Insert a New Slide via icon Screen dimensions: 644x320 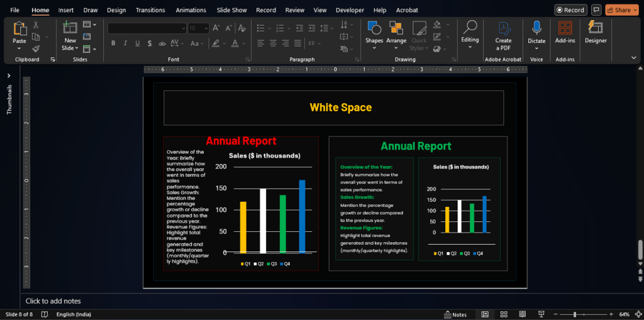(70, 28)
